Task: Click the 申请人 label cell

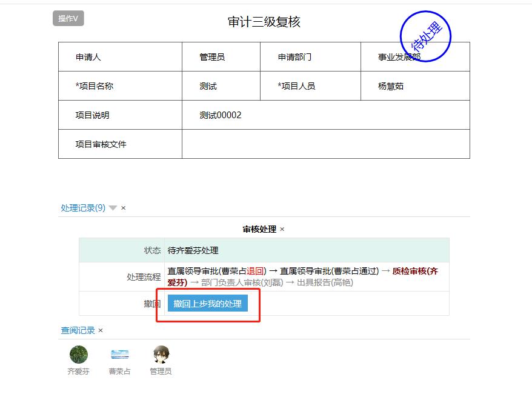Action: tap(120, 56)
